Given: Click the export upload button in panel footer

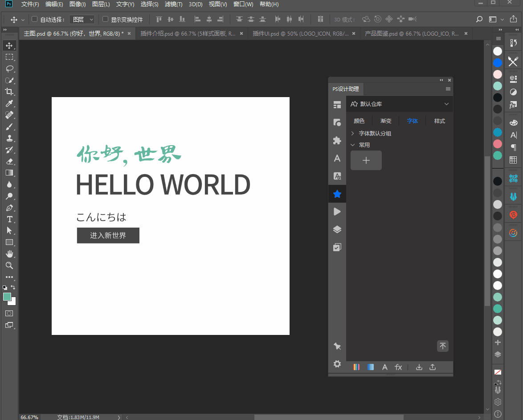Looking at the screenshot, I should coord(433,367).
